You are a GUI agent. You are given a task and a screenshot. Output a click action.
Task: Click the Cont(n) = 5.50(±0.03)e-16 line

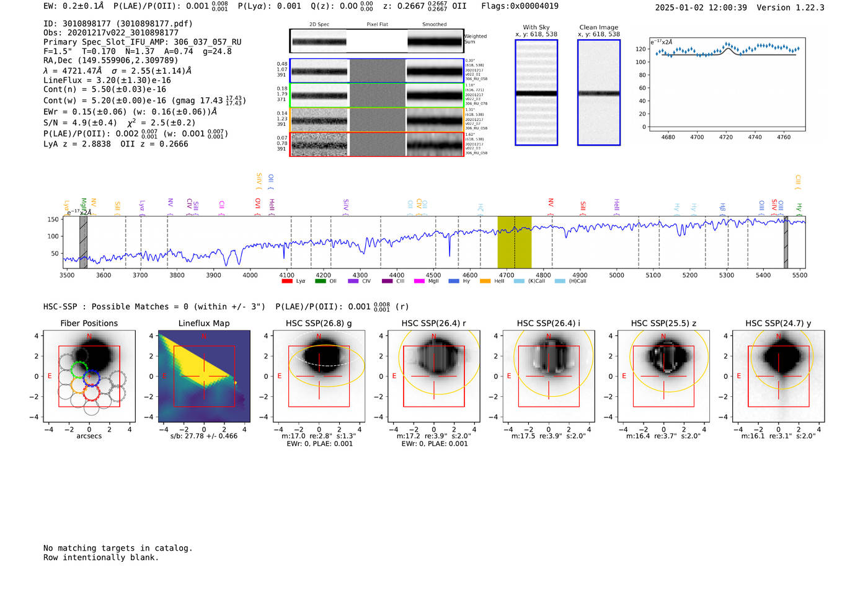[105, 90]
